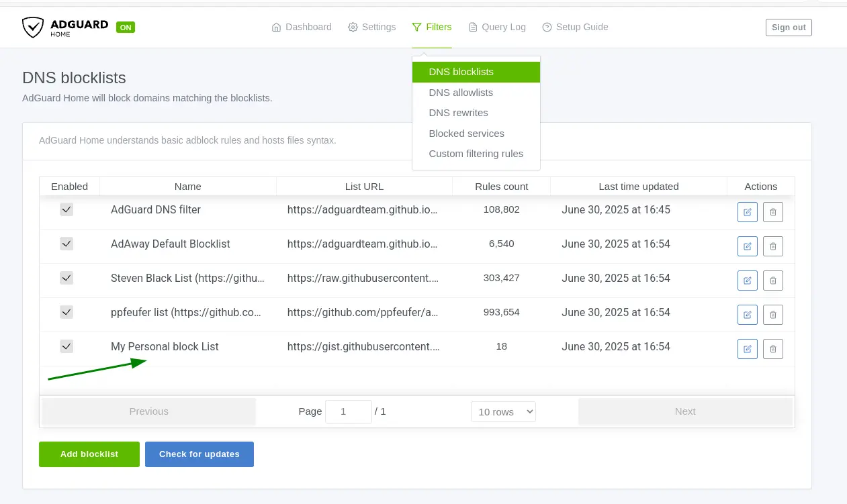Image resolution: width=847 pixels, height=504 pixels.
Task: Delete the Steven Black List entry
Action: point(772,281)
